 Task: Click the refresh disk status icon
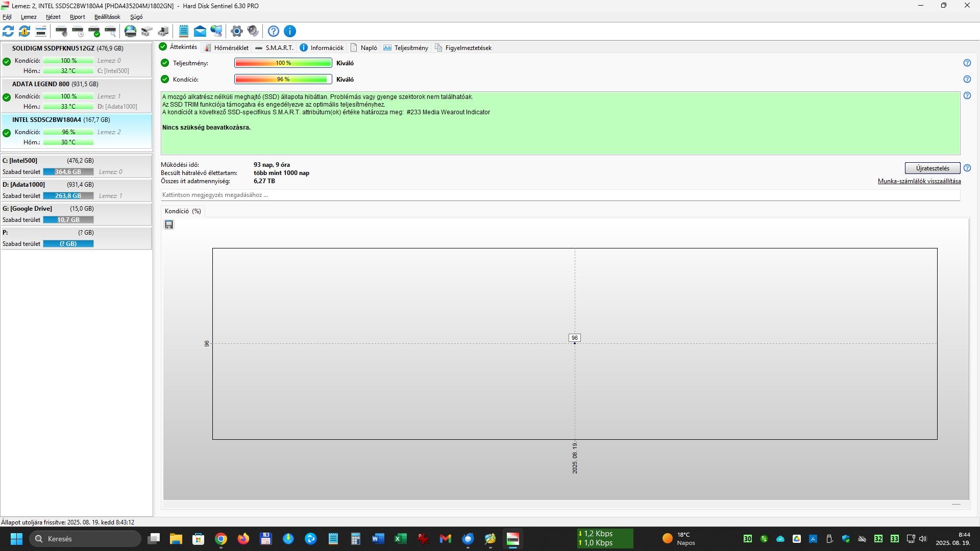8,31
